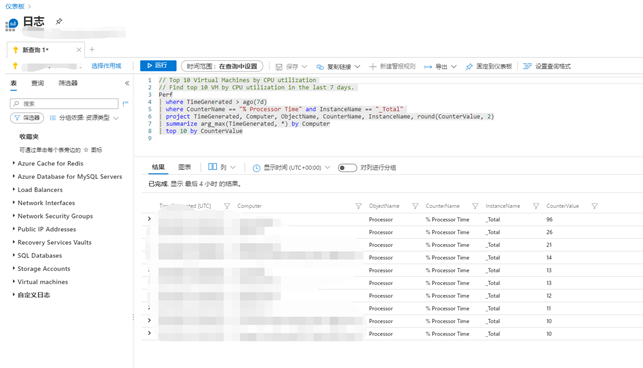
Task: Expand the Azure Cache for Redis node
Action: [14, 163]
